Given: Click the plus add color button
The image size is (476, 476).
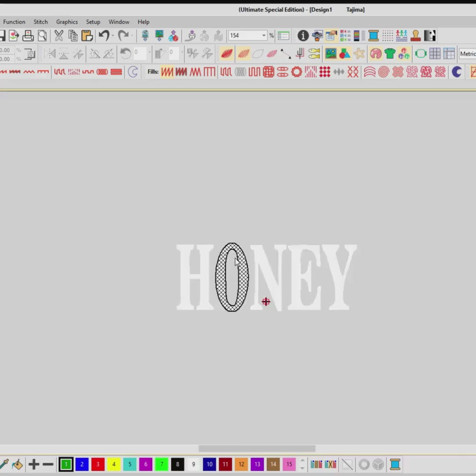Looking at the screenshot, I should pyautogui.click(x=34, y=464).
